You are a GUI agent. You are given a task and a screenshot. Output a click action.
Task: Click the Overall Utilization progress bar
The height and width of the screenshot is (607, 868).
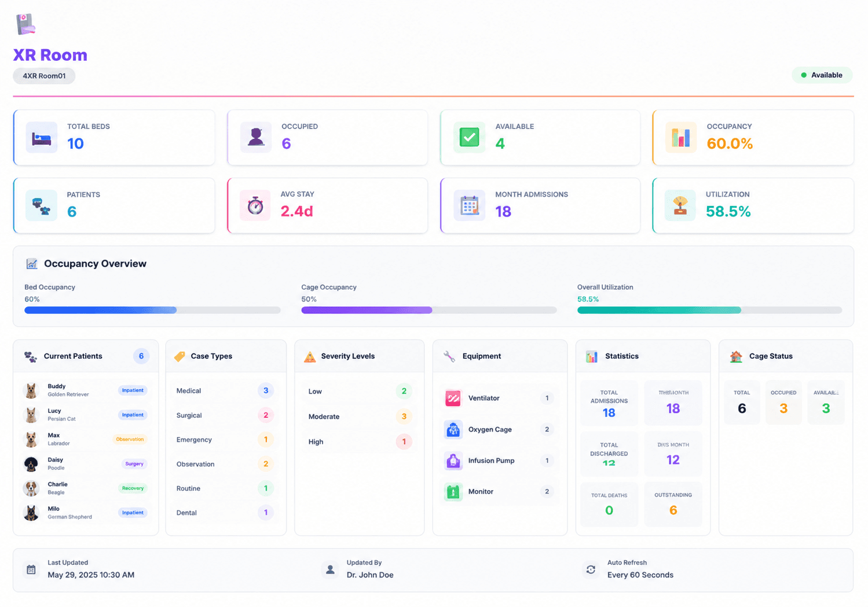coord(709,310)
